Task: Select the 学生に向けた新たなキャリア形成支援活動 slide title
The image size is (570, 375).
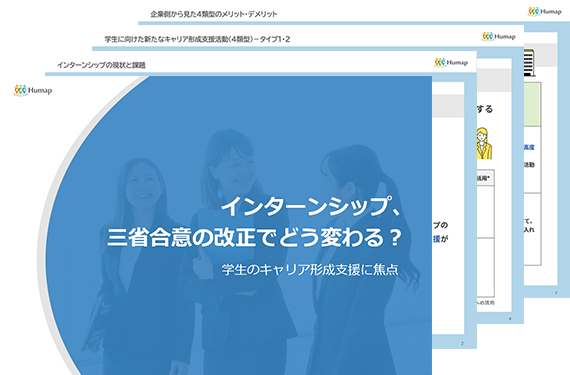Action: (x=197, y=39)
